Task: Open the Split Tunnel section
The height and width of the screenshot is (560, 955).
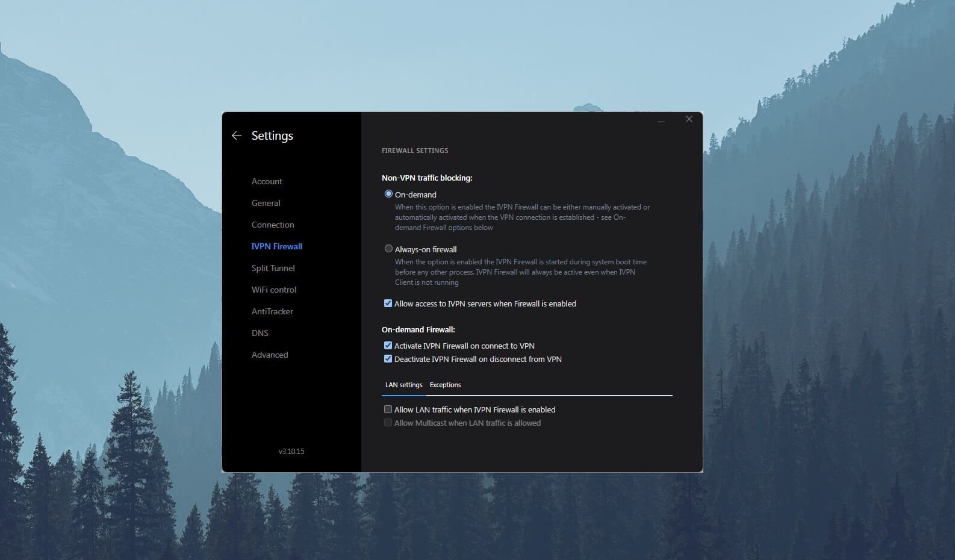Action: click(273, 268)
